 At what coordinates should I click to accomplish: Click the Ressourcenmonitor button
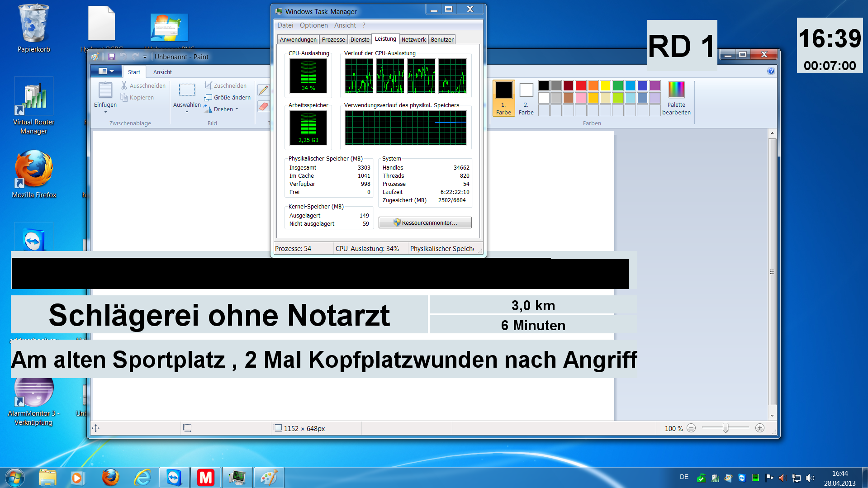[x=425, y=223]
